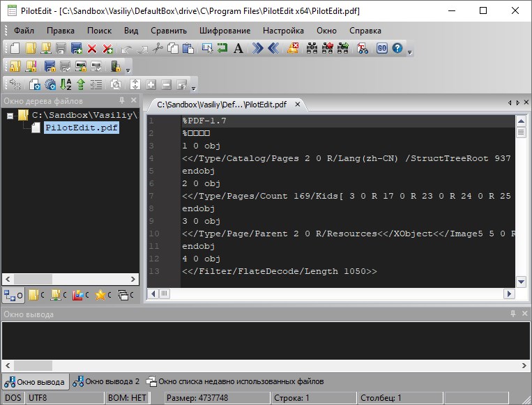Expand the main toolbar overflow options arrow
532x405 pixels.
click(410, 51)
